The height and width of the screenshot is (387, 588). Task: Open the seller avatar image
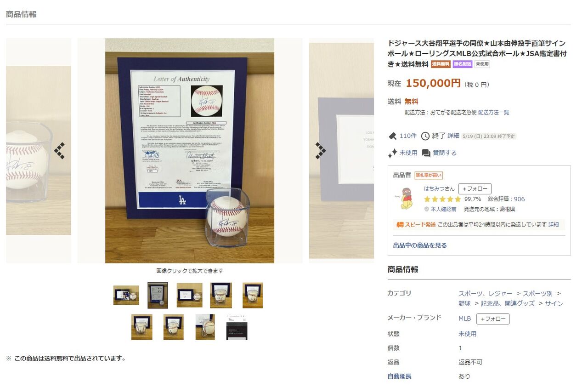(x=406, y=198)
